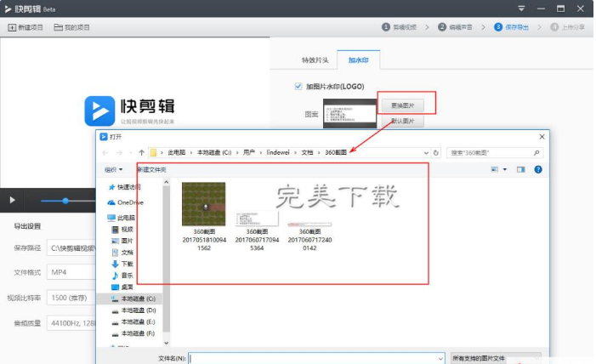The image size is (596, 364).
Task: Open the title bar dropdown menu icon
Action: tap(521, 9)
